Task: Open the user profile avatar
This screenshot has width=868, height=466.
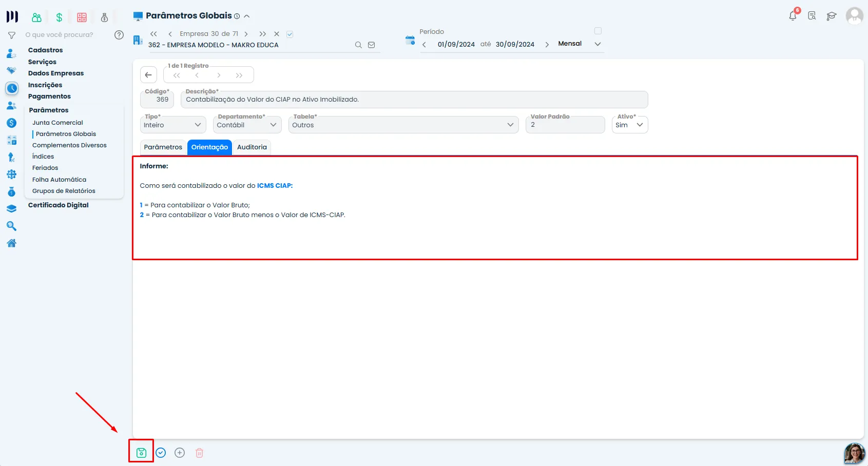Action: point(854,16)
